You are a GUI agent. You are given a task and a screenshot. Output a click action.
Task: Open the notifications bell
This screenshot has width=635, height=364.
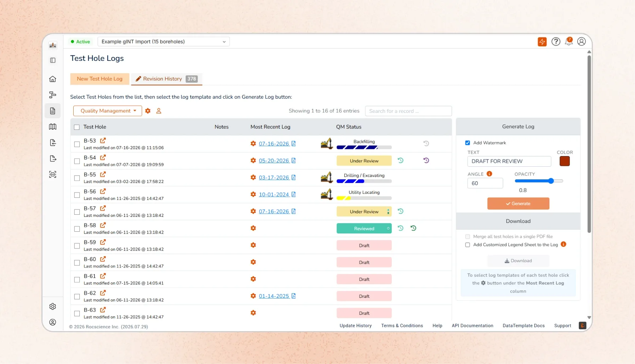(569, 41)
